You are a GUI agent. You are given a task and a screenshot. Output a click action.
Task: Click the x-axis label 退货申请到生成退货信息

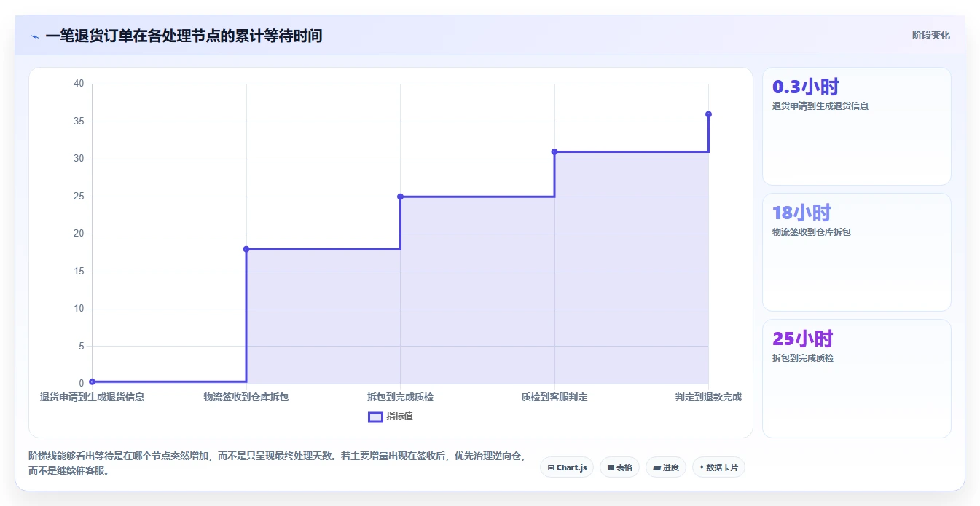click(92, 398)
